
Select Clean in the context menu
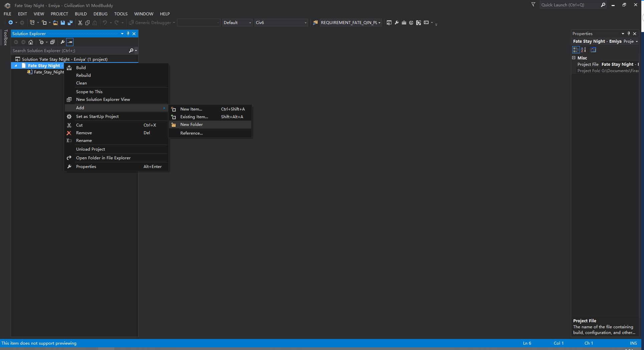(x=117, y=83)
